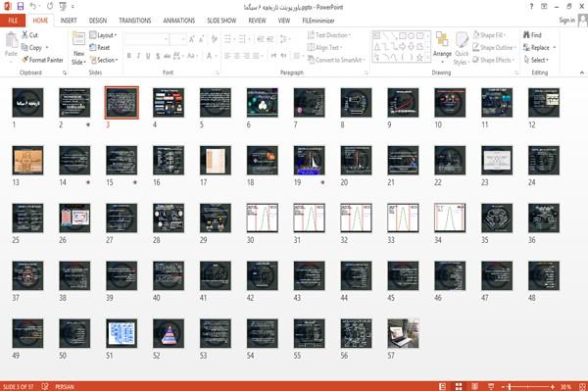Click Slide Show icon in status bar
The height and width of the screenshot is (391, 588).
(491, 386)
